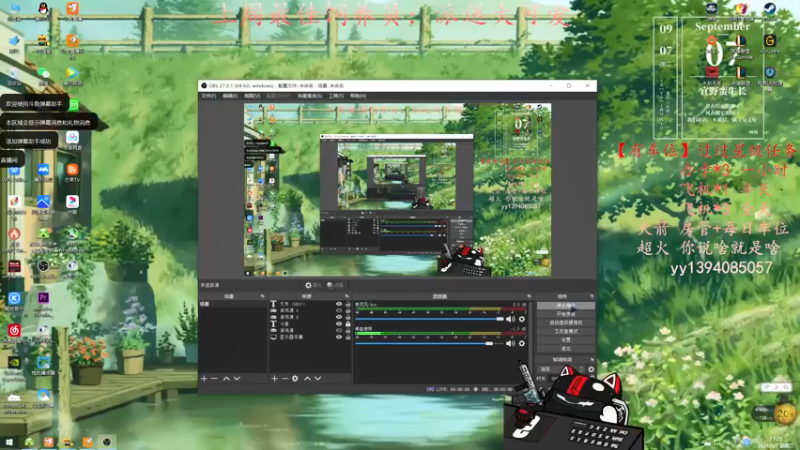Viewport: 800px width, 450px height.
Task: Open the source Filters button
Action: (x=335, y=285)
